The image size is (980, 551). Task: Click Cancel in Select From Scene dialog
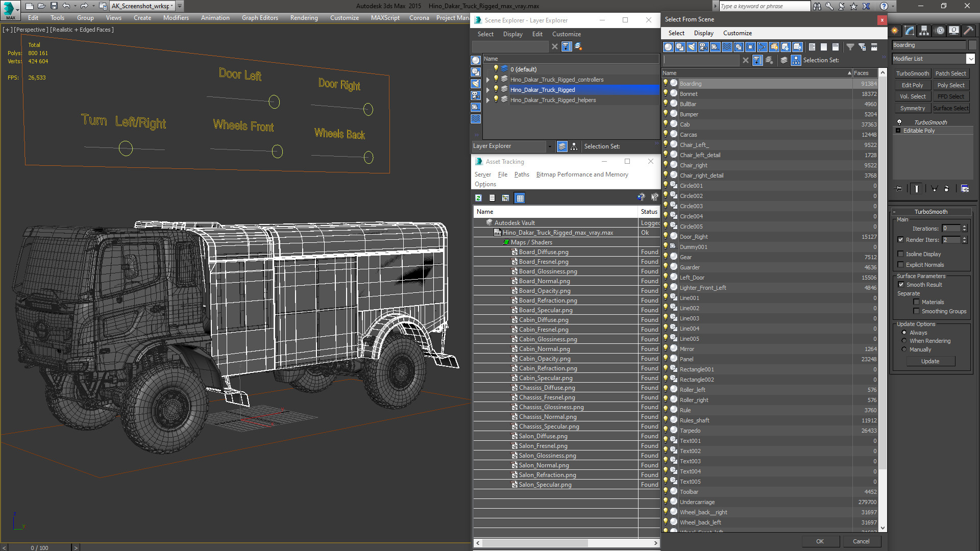(861, 541)
